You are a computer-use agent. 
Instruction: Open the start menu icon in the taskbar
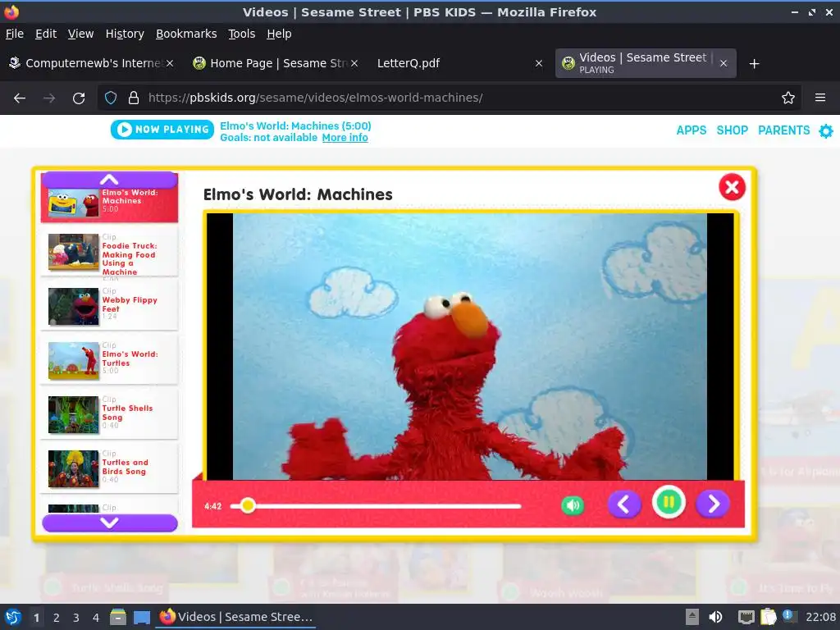(13, 617)
